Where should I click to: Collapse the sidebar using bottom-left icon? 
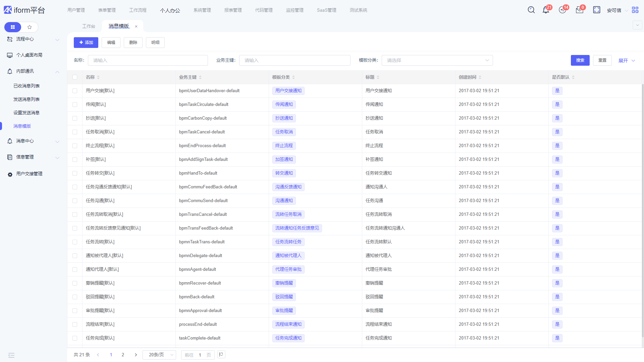pyautogui.click(x=11, y=355)
